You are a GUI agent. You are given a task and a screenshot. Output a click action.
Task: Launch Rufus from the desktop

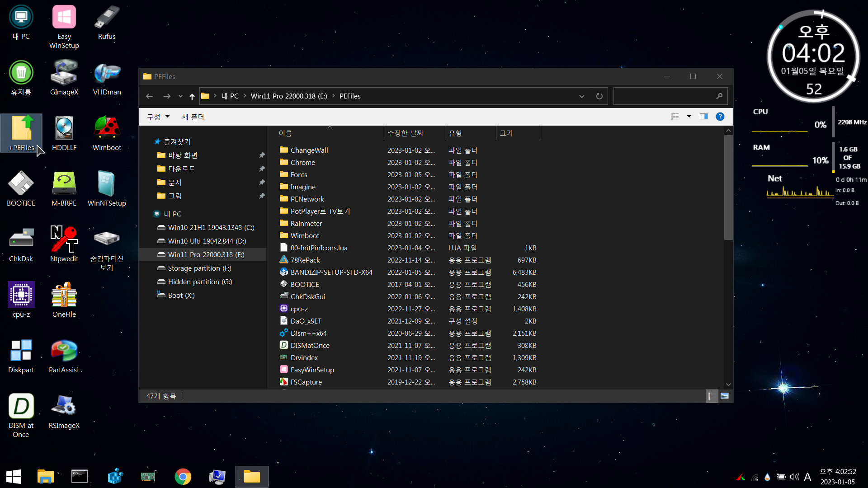(x=107, y=23)
